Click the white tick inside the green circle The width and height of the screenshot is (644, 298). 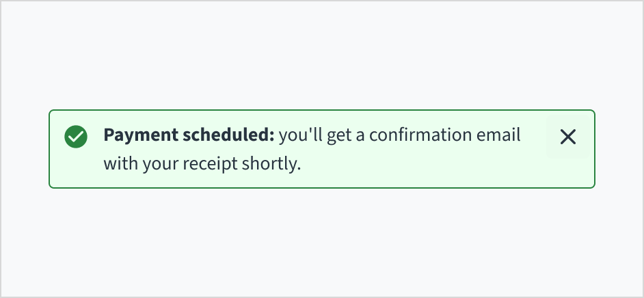(76, 137)
